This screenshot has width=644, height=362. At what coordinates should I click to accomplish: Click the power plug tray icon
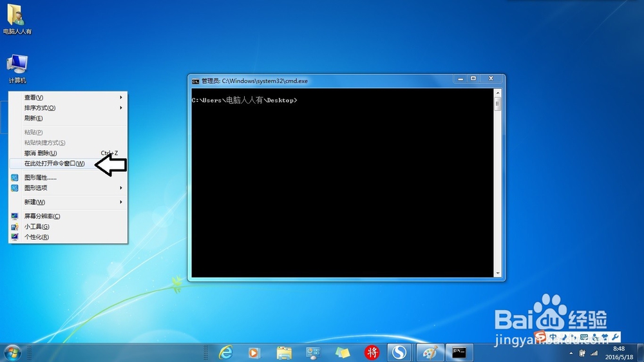coord(582,353)
